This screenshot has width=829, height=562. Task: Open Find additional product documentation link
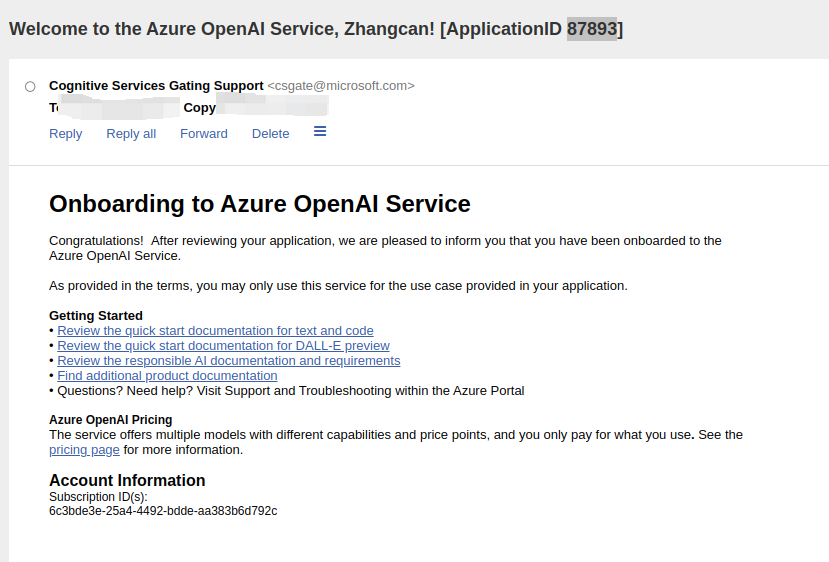(167, 375)
